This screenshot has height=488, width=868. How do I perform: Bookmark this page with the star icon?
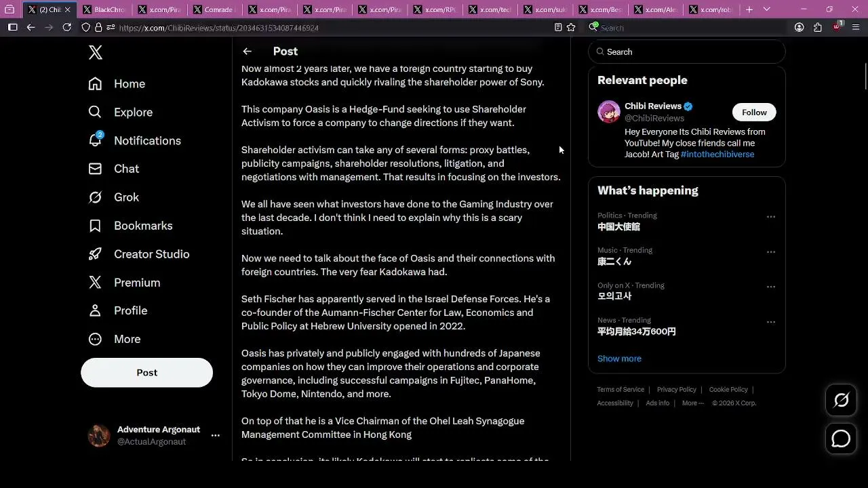point(571,27)
